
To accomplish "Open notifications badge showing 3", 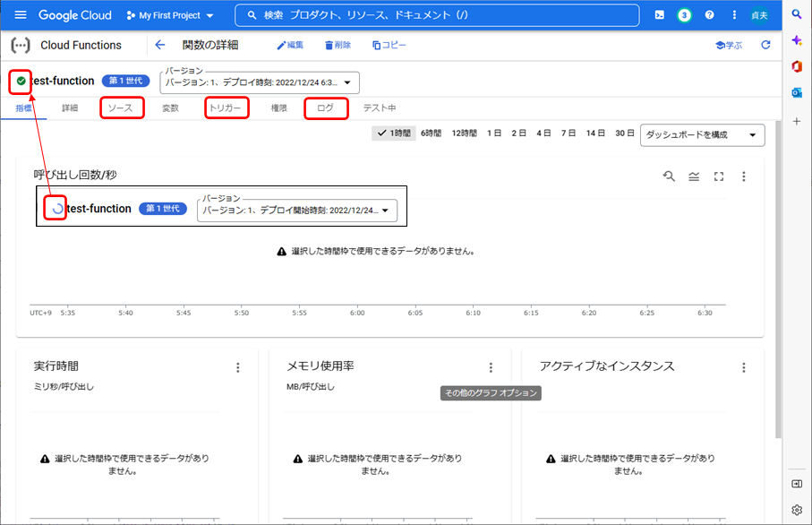I will tap(684, 15).
